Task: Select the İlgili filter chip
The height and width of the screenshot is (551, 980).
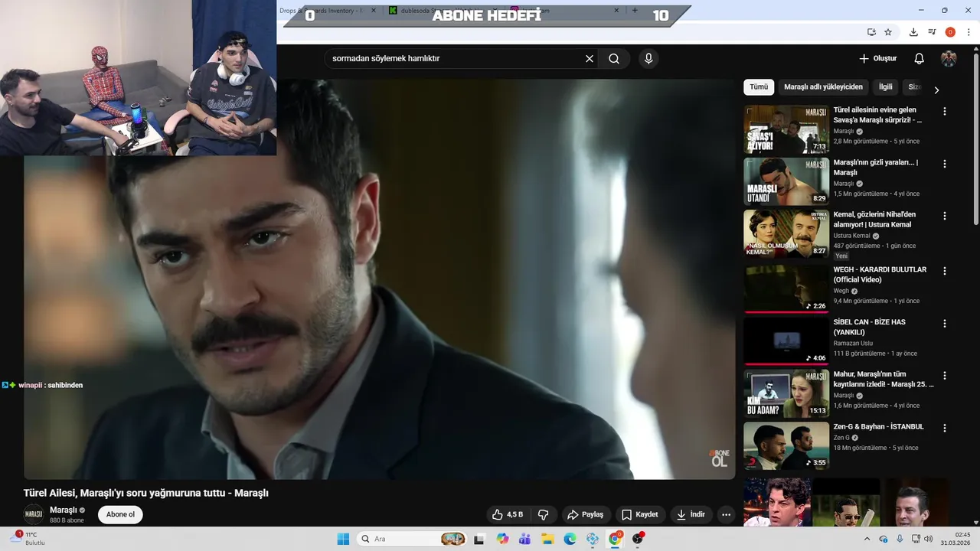Action: pyautogui.click(x=886, y=87)
